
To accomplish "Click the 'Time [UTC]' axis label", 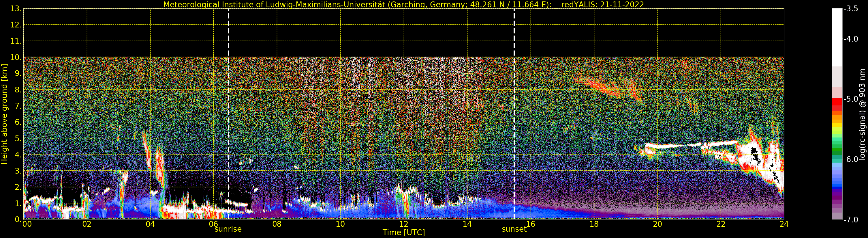I will pos(403,233).
